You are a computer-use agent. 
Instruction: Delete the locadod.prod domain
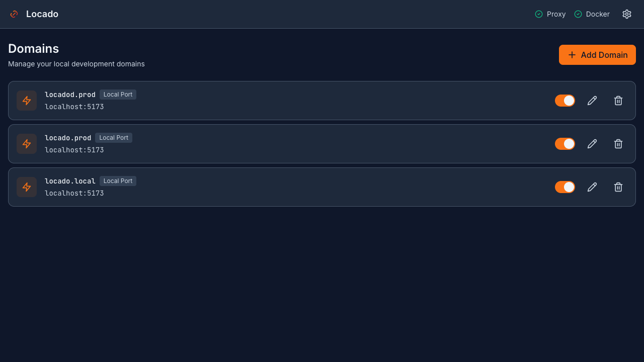618,101
